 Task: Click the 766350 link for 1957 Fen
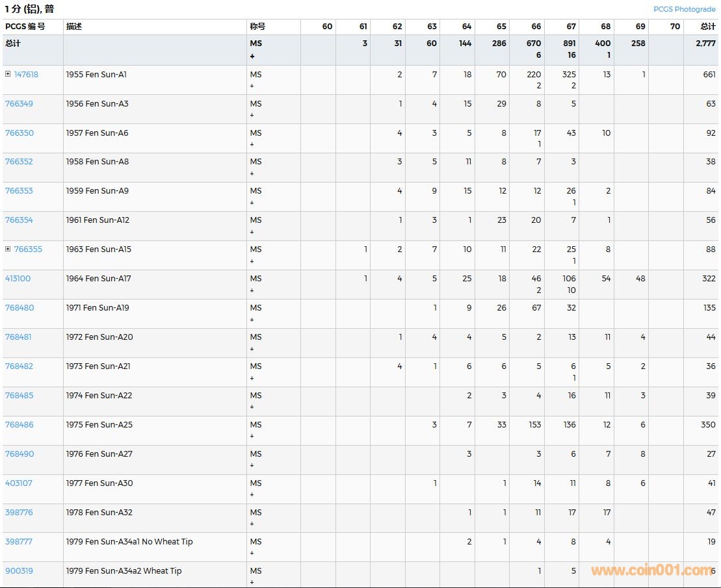(19, 133)
